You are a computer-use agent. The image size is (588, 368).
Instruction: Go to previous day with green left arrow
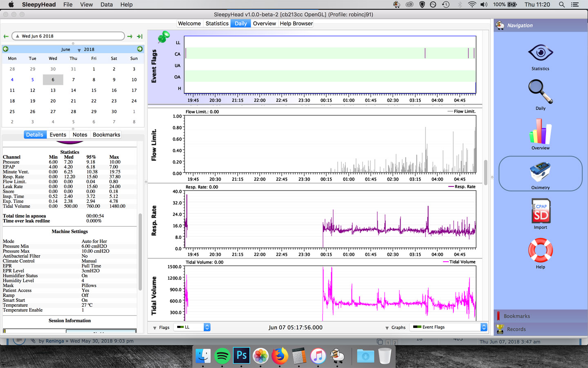(6, 36)
